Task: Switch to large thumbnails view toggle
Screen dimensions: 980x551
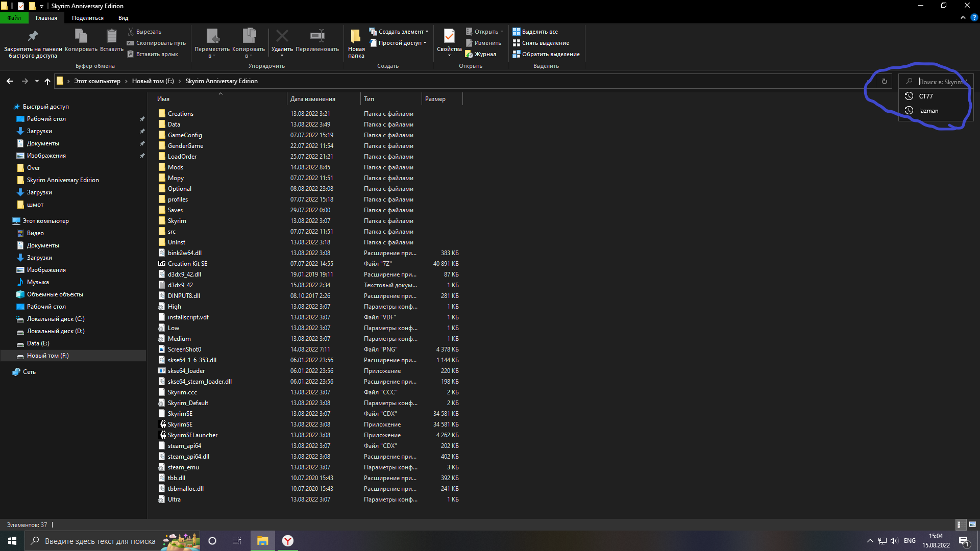Action: click(x=972, y=524)
